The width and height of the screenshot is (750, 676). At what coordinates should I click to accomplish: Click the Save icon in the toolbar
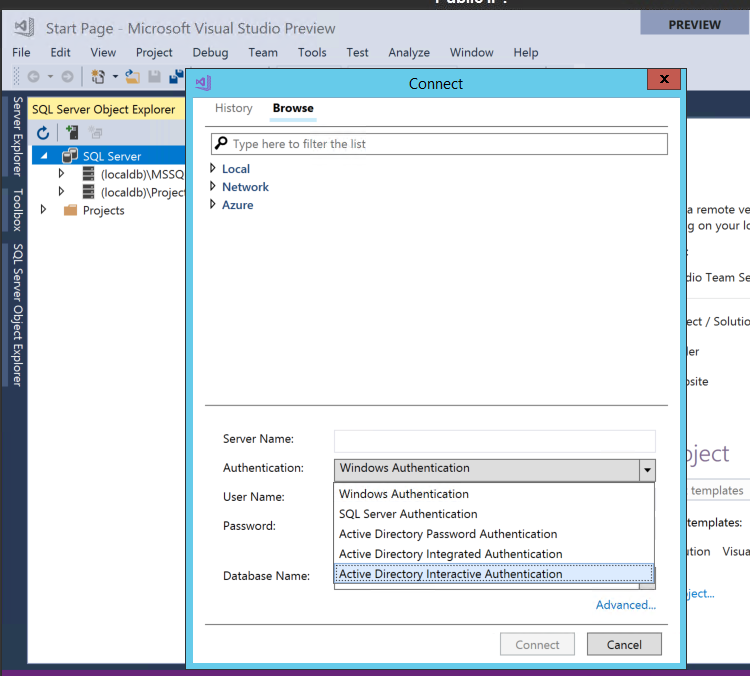154,77
